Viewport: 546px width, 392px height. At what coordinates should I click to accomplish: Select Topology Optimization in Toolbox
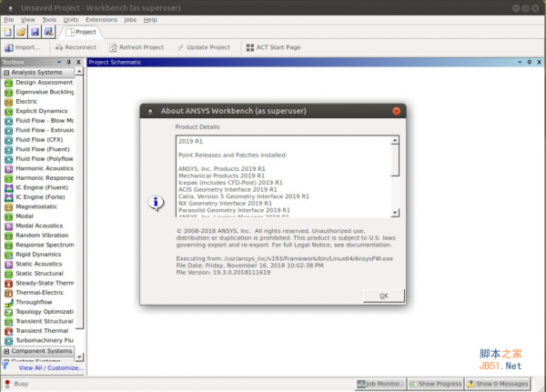pyautogui.click(x=45, y=312)
